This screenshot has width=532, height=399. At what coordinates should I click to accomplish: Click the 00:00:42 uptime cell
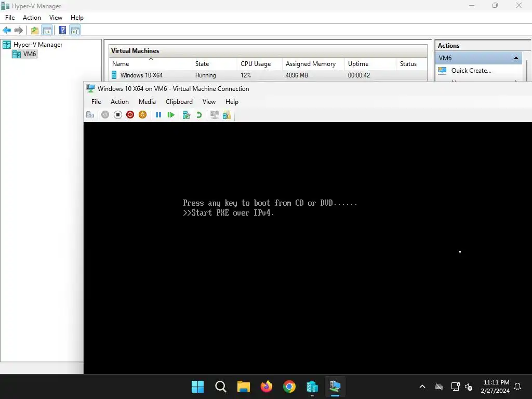click(x=358, y=75)
